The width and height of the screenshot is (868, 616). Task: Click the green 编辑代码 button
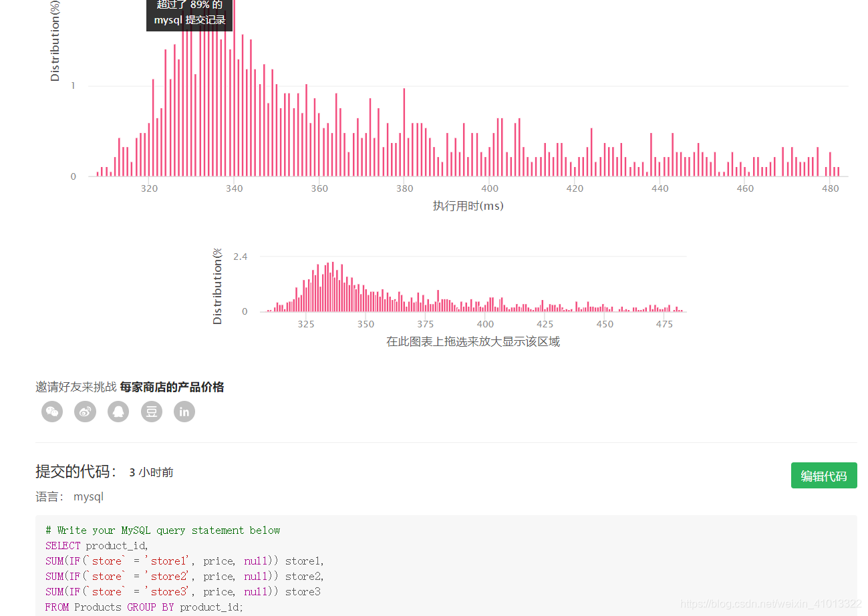pos(824,476)
